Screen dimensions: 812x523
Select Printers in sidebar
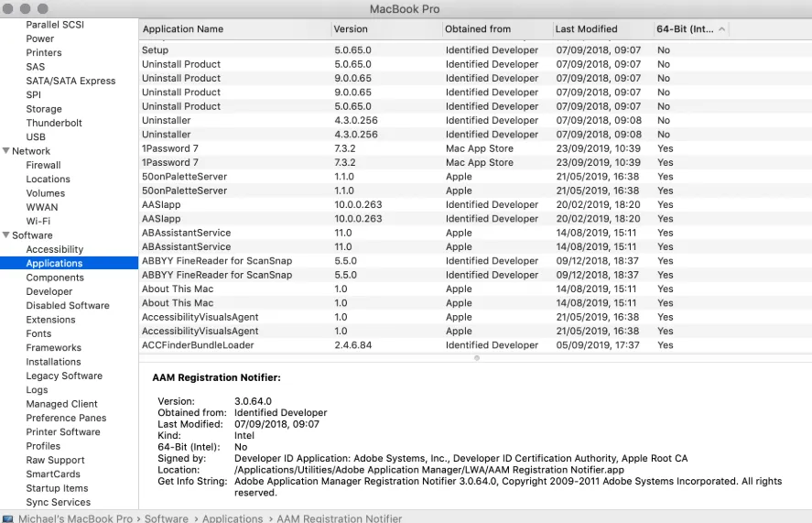click(x=44, y=52)
